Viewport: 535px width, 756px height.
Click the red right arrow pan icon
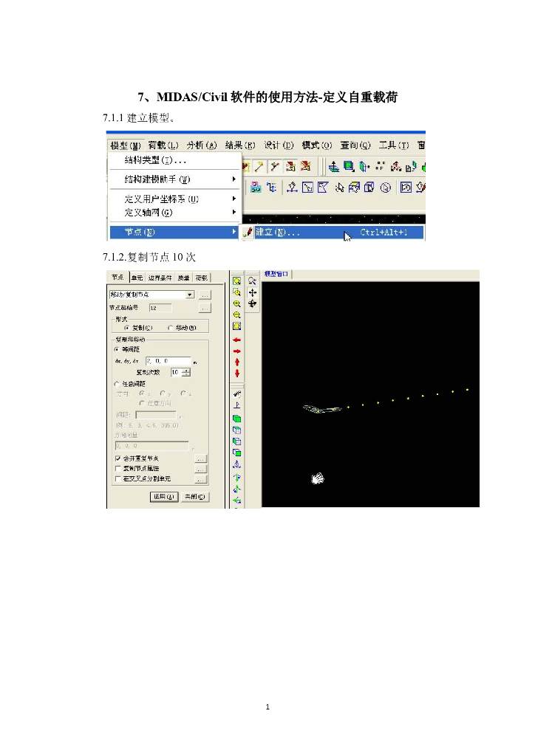coord(237,351)
